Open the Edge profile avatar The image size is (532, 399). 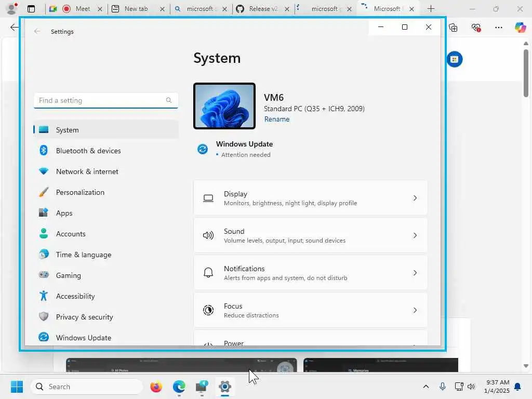pyautogui.click(x=12, y=8)
